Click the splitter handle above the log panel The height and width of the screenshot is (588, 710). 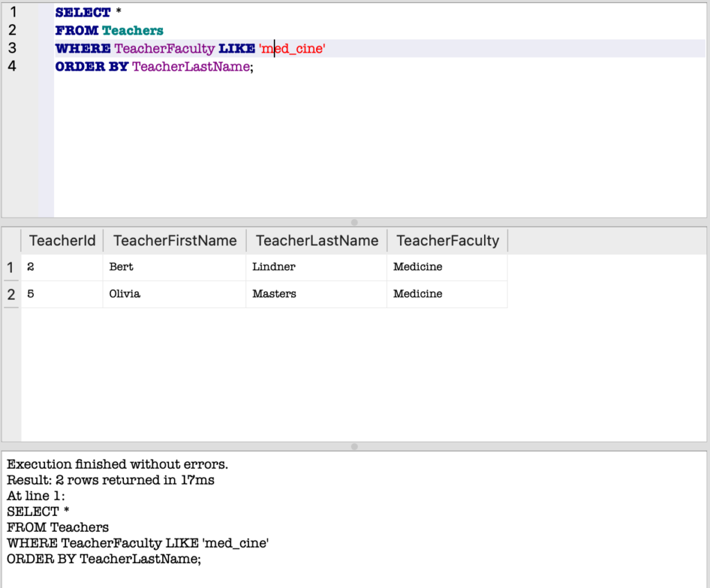[354, 447]
